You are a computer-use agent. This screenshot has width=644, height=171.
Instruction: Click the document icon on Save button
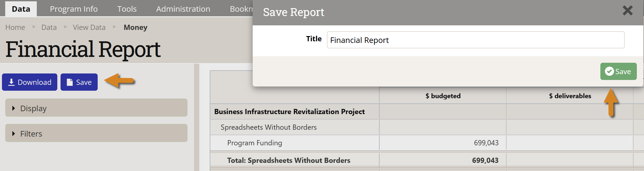pyautogui.click(x=70, y=82)
